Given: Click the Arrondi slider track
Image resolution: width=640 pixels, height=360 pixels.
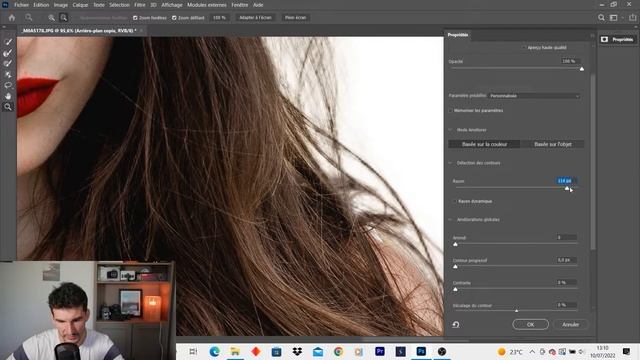Looking at the screenshot, I should (x=516, y=244).
